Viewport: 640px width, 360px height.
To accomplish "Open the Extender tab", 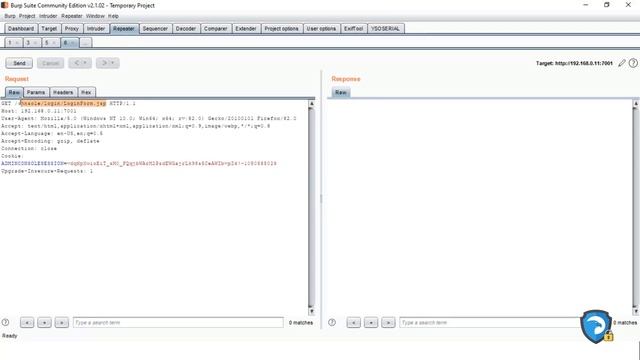I will pyautogui.click(x=246, y=29).
